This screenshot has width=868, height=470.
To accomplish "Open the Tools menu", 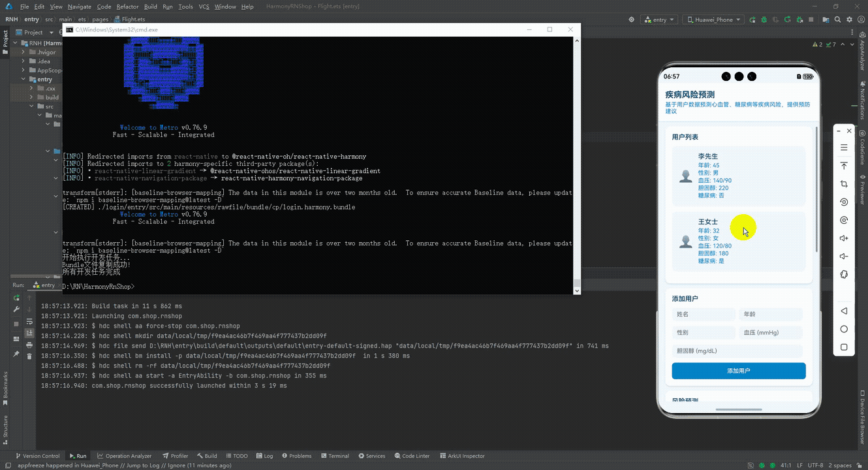I will 185,7.
